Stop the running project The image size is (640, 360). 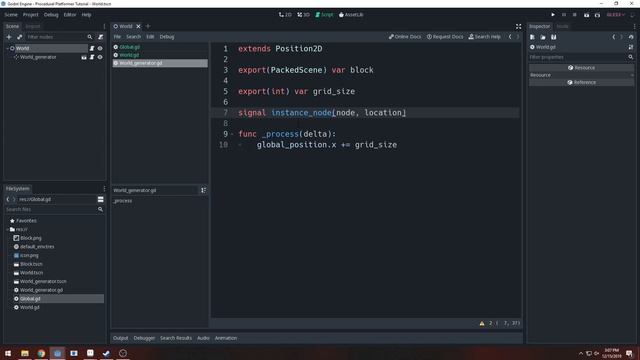pos(574,15)
